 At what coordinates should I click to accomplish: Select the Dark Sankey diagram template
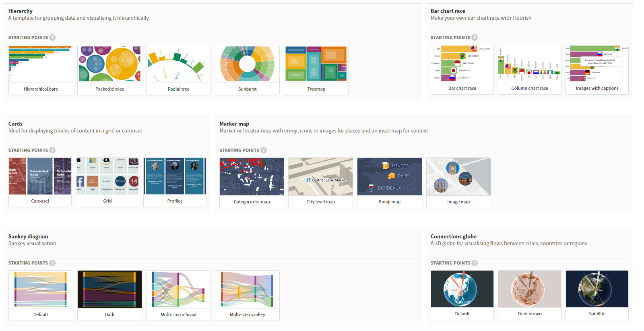click(x=109, y=296)
